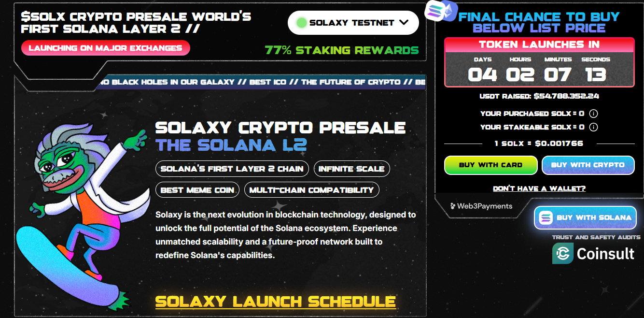Select the Multi-Chain Compatibility pill

311,189
